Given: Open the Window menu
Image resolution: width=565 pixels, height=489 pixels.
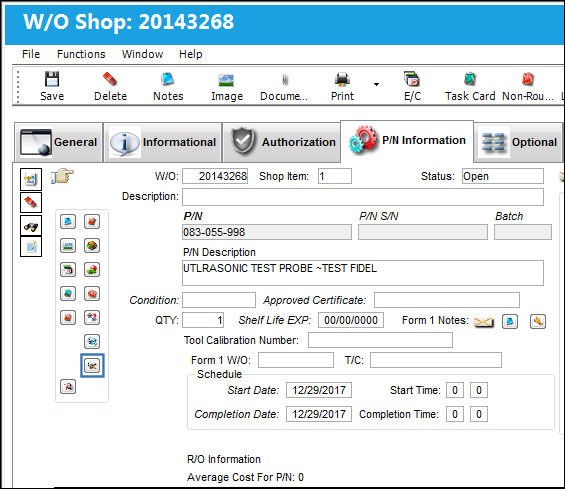Looking at the screenshot, I should 142,54.
